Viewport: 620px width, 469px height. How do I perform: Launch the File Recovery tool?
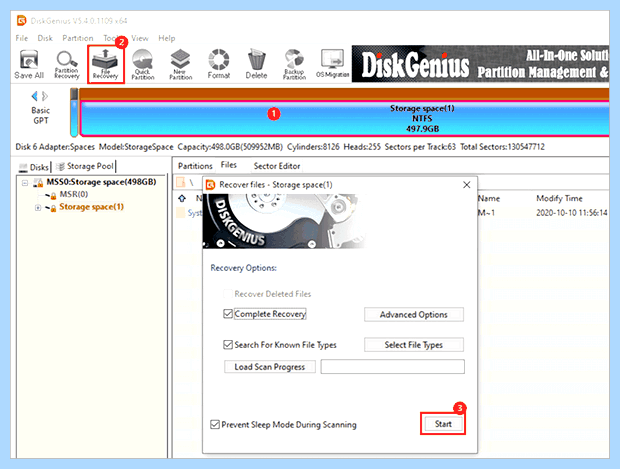(x=105, y=64)
